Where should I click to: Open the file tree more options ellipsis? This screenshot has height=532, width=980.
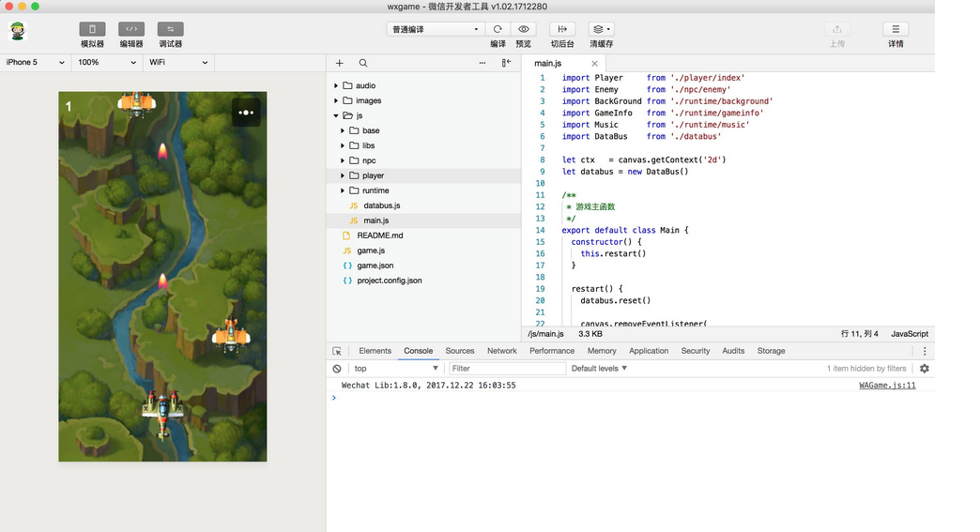(482, 63)
